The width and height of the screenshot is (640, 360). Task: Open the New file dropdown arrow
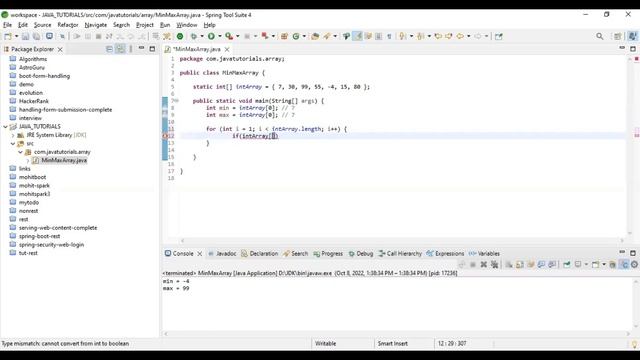tap(16, 36)
